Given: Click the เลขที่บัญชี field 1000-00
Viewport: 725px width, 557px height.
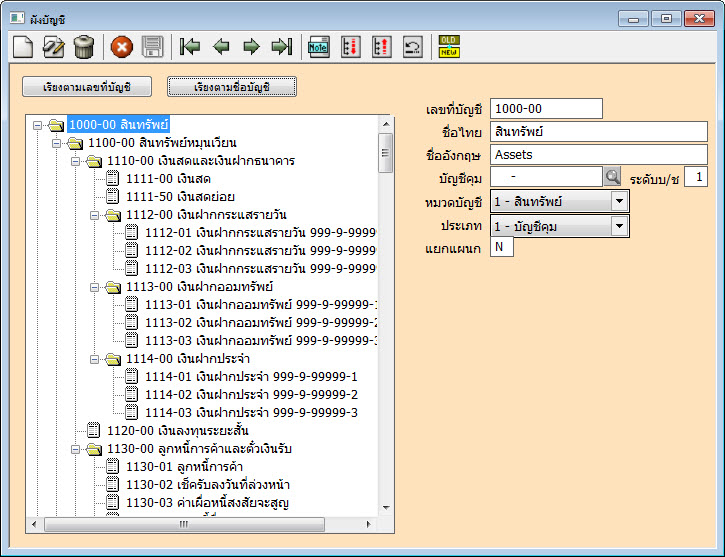Looking at the screenshot, I should 546,109.
